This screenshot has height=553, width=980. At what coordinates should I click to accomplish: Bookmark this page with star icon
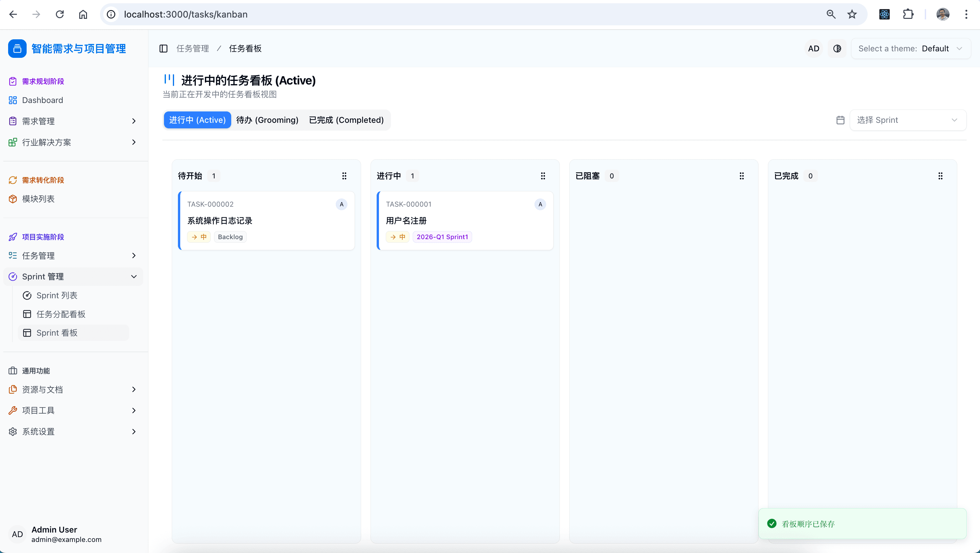click(852, 15)
